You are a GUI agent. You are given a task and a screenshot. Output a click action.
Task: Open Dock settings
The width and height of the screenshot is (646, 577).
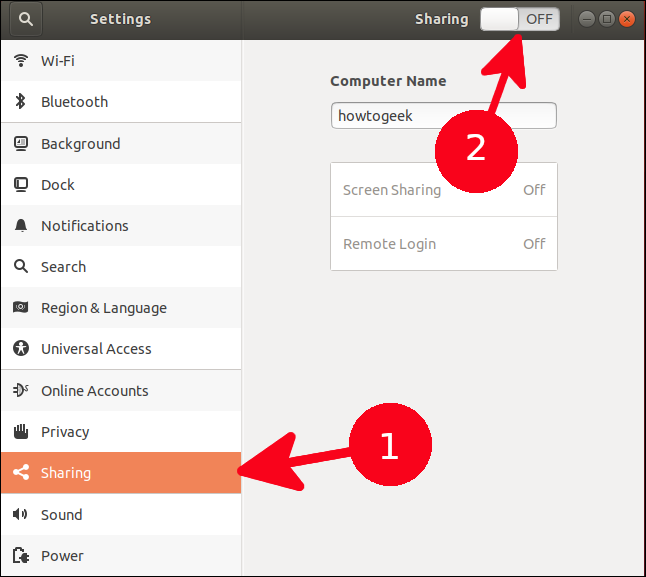pyautogui.click(x=121, y=185)
